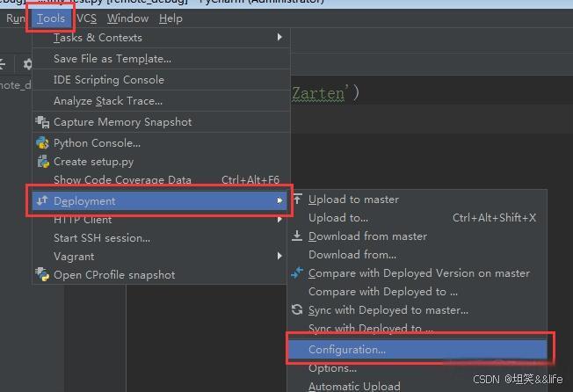Click Capture Memory Snapshot icon

pyautogui.click(x=42, y=122)
